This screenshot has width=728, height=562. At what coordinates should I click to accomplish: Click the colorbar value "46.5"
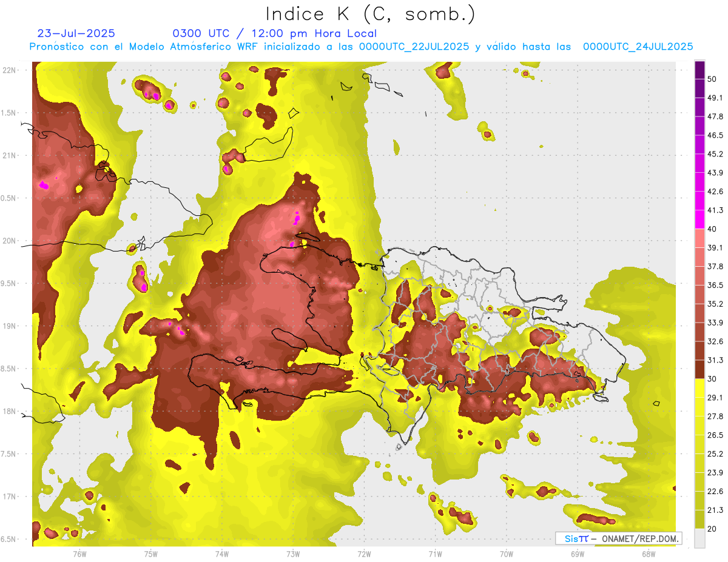715,135
